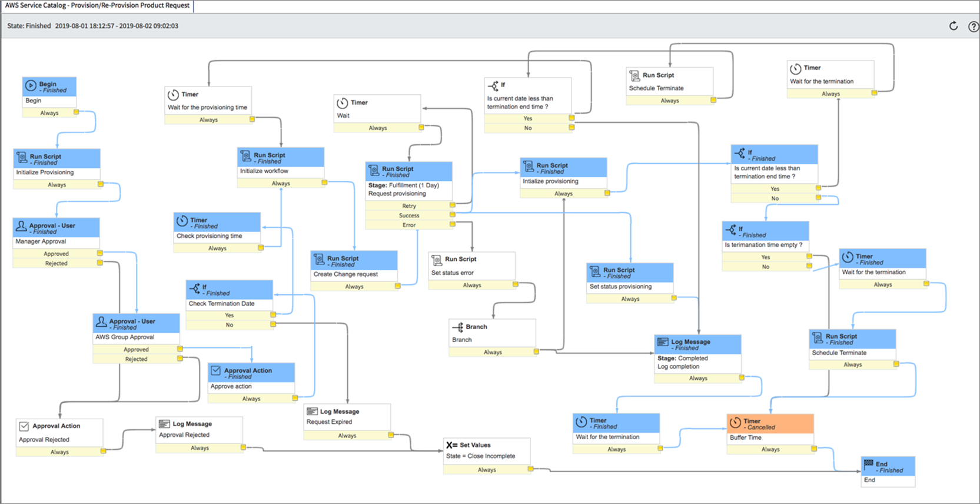Click the script icon on Set status provisioning node
This screenshot has width=980, height=504.
pos(595,271)
